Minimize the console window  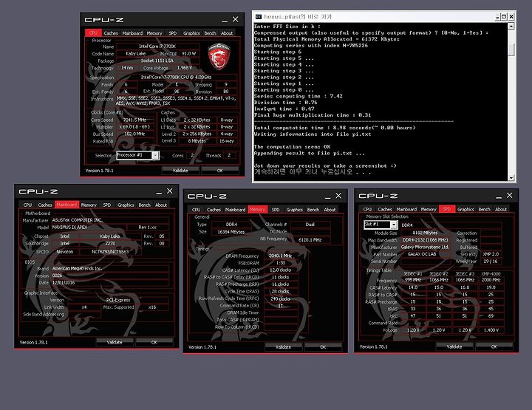coord(498,16)
